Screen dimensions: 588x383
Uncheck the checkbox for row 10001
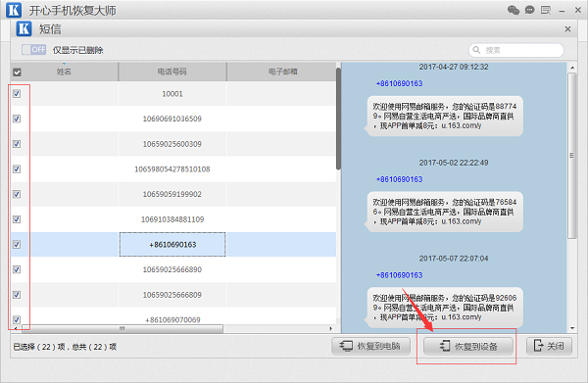coord(17,94)
